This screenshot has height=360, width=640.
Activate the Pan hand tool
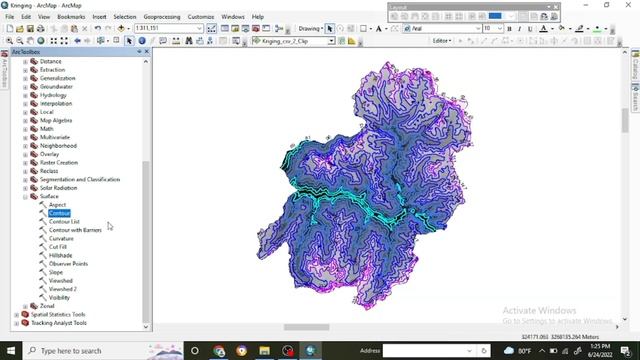tap(30, 41)
